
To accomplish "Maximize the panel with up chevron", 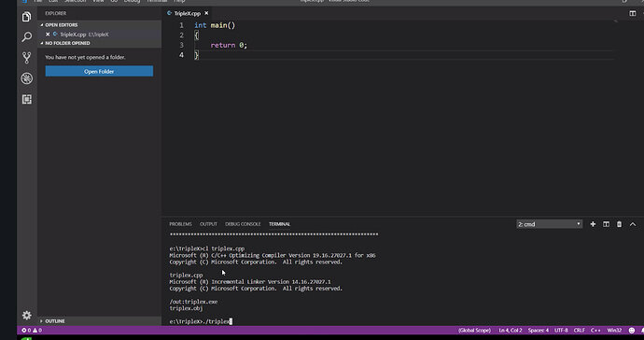I will click(633, 224).
